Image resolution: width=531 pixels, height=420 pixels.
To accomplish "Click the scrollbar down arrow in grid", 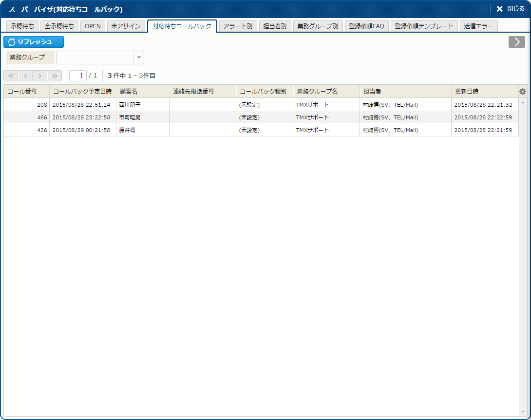I will point(523,412).
